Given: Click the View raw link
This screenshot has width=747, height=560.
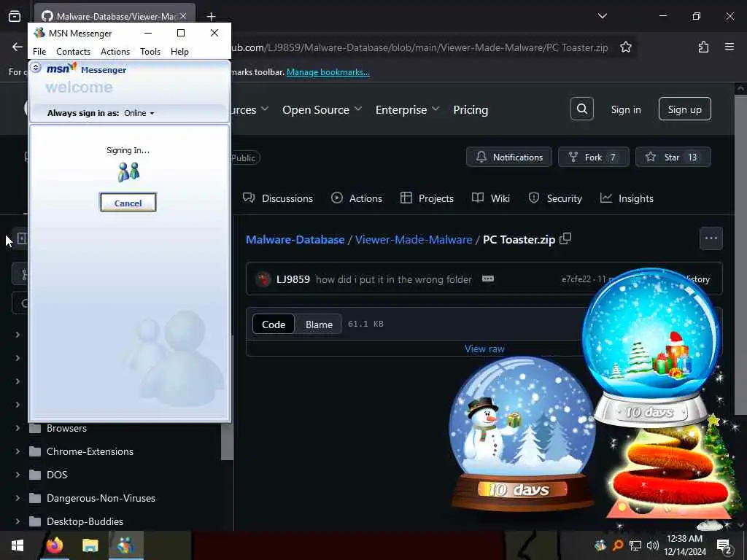Looking at the screenshot, I should (484, 349).
